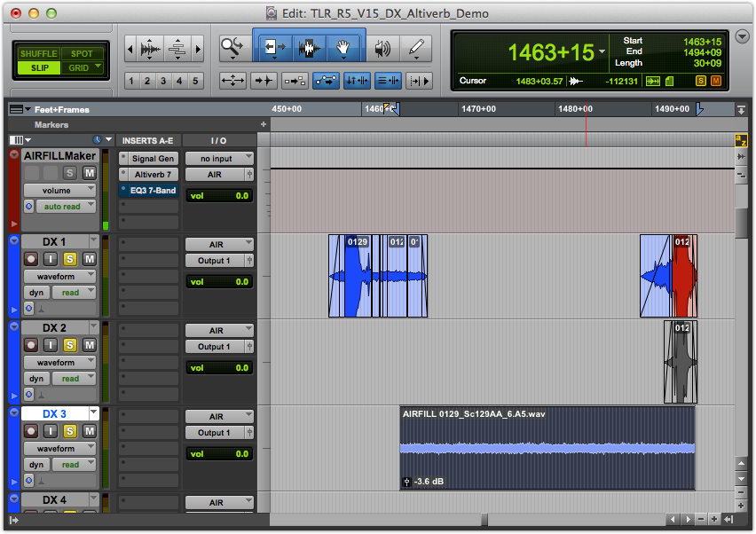The image size is (756, 534).
Task: Select the Zoomer tool
Action: (x=233, y=48)
